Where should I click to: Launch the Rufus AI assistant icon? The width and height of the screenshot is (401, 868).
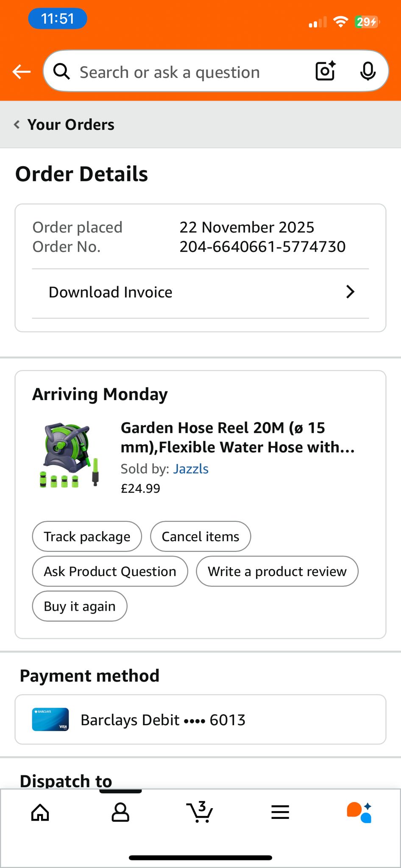coord(359,812)
